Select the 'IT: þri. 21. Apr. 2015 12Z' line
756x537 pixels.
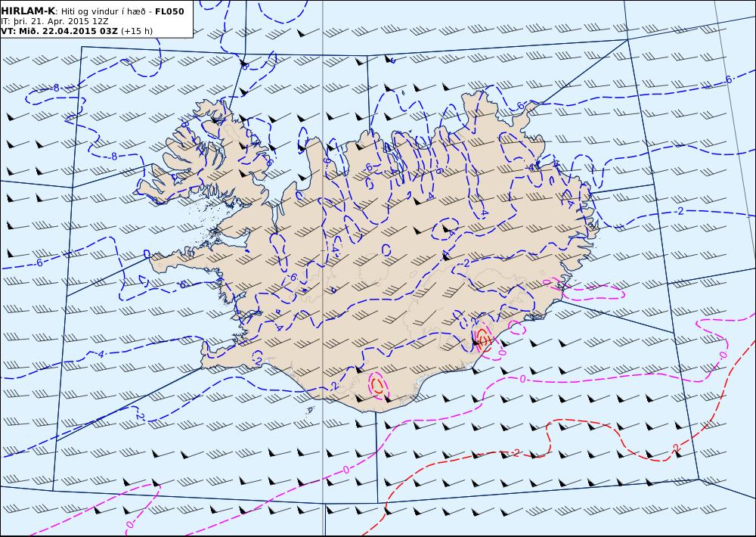click(54, 21)
